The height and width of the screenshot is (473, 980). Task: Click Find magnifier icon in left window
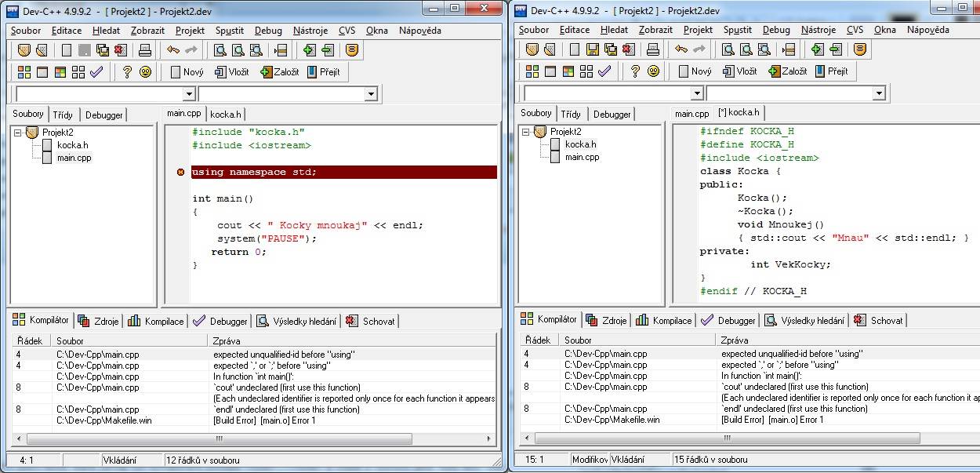coord(220,50)
